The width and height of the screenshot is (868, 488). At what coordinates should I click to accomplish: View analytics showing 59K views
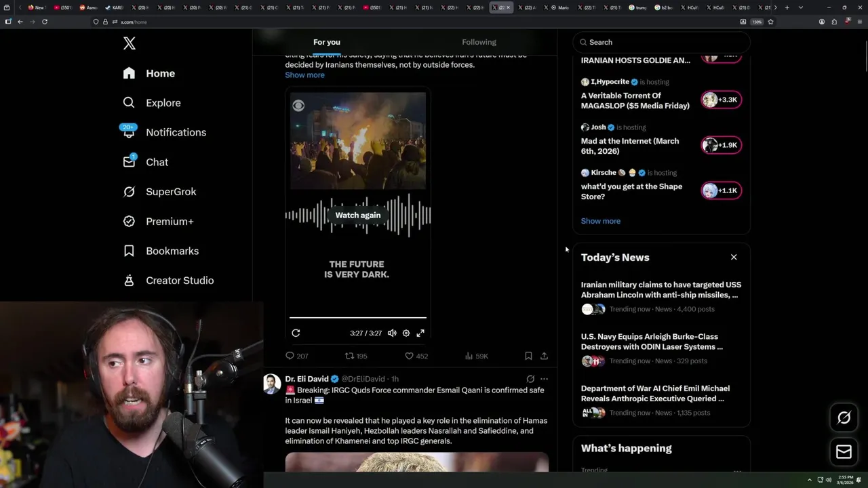(x=476, y=356)
